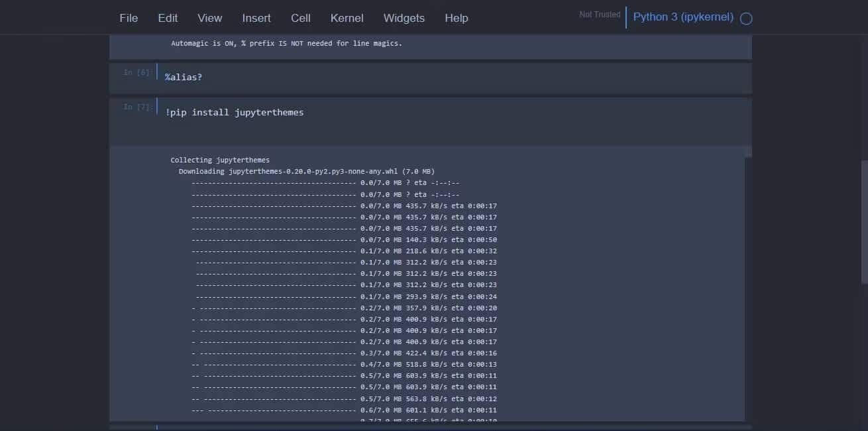This screenshot has width=868, height=431.
Task: Open the Cell menu
Action: pyautogui.click(x=300, y=18)
